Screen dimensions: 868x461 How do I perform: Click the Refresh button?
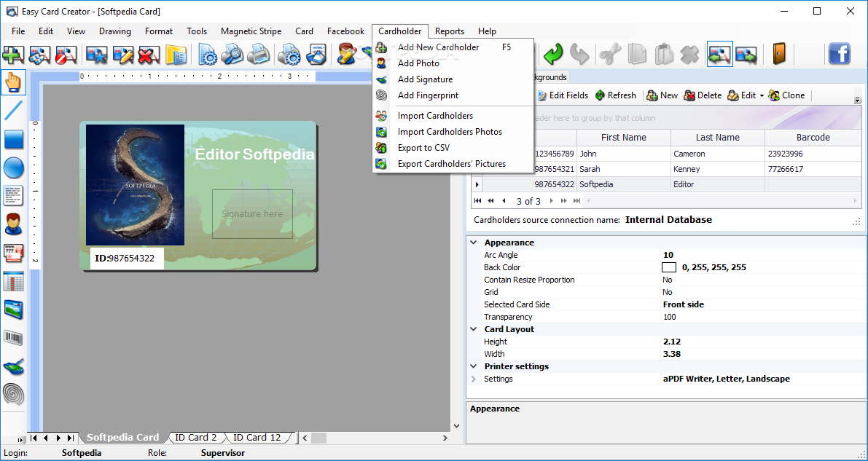(616, 95)
